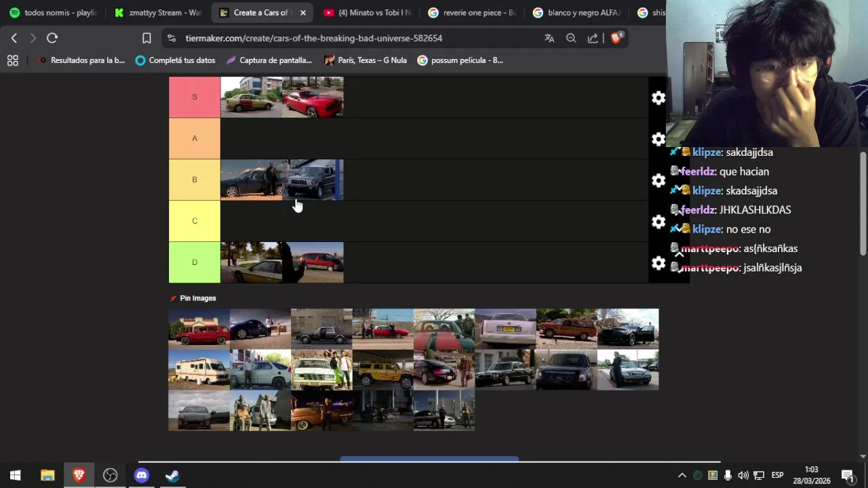Open File Explorer from the taskbar

coord(47,475)
